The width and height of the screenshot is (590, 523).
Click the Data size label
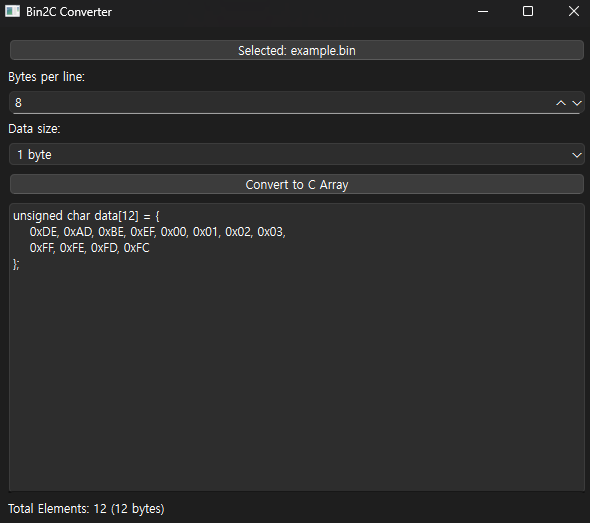[34, 129]
